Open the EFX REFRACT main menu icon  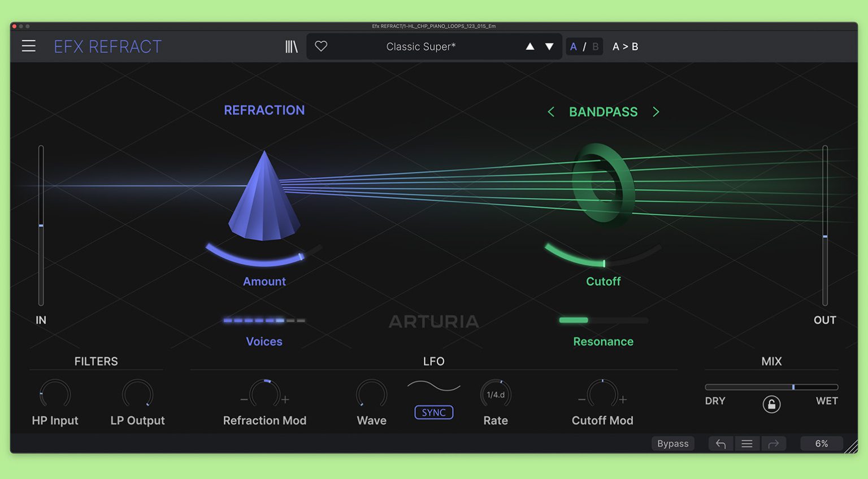pos(28,46)
